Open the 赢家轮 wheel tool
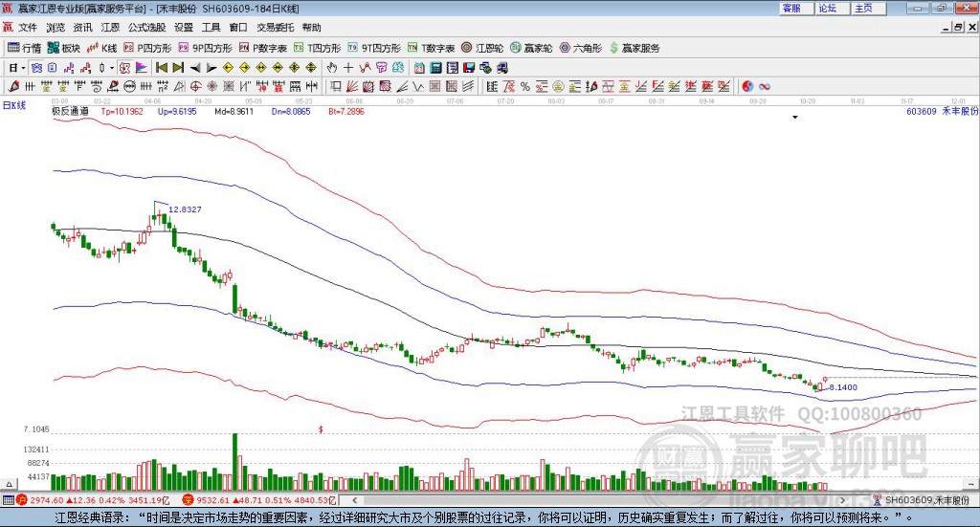The height and width of the screenshot is (527, 980). (531, 48)
